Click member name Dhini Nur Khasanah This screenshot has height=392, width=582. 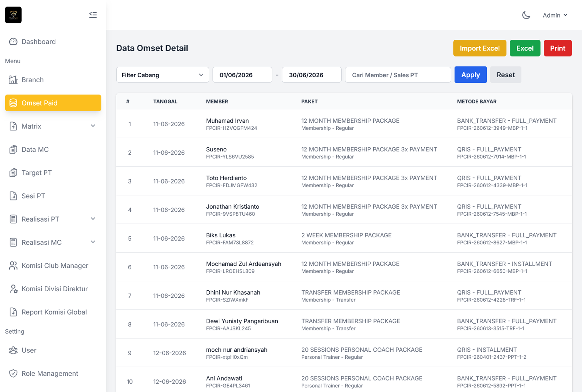click(x=233, y=292)
